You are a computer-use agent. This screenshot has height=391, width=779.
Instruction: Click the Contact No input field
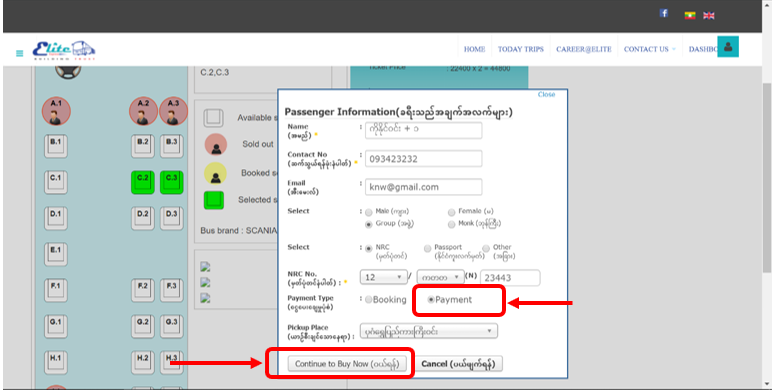click(423, 159)
